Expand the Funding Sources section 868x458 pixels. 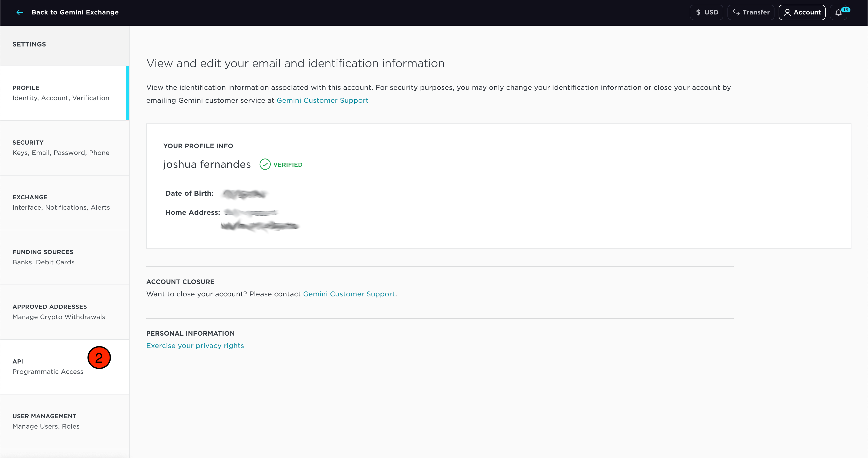tap(64, 257)
